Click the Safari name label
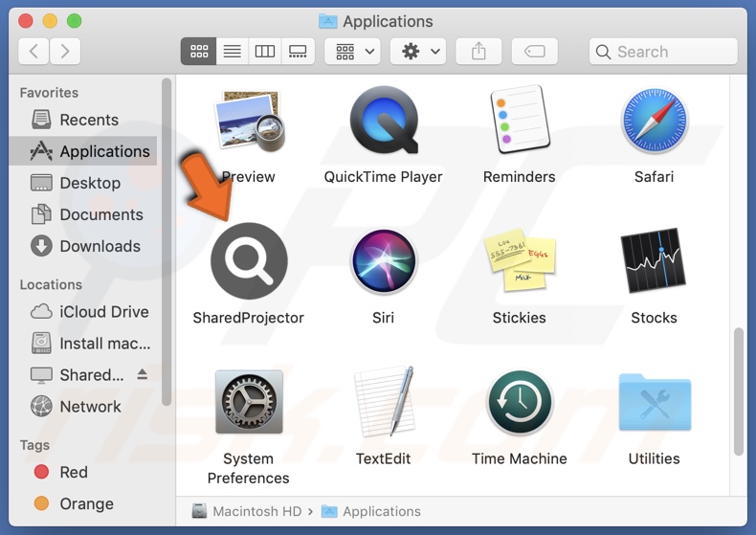This screenshot has height=535, width=756. click(655, 177)
